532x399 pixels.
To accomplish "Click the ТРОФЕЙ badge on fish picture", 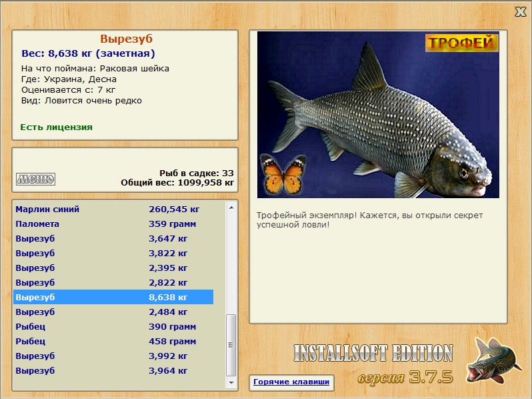I will 461,43.
